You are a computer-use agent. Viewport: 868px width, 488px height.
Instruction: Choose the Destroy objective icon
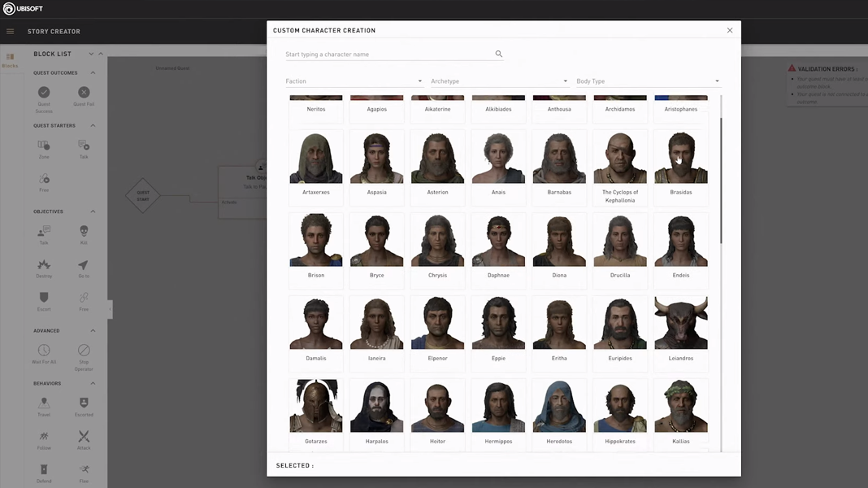point(44,264)
